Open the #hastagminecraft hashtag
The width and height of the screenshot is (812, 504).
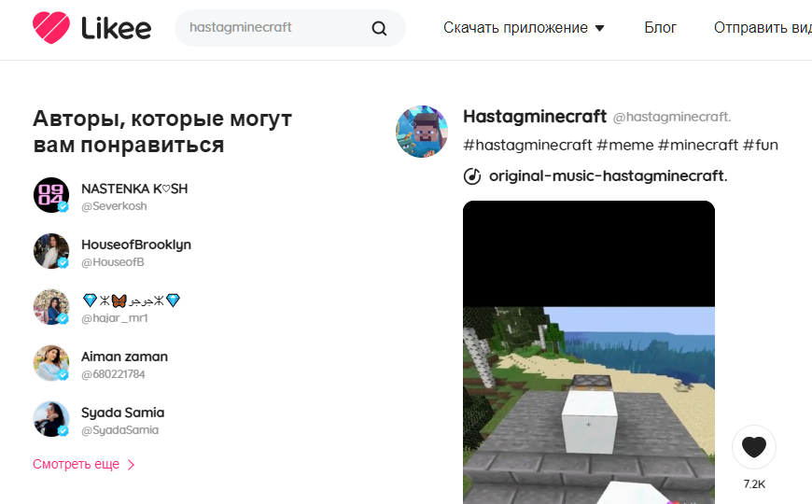click(527, 145)
